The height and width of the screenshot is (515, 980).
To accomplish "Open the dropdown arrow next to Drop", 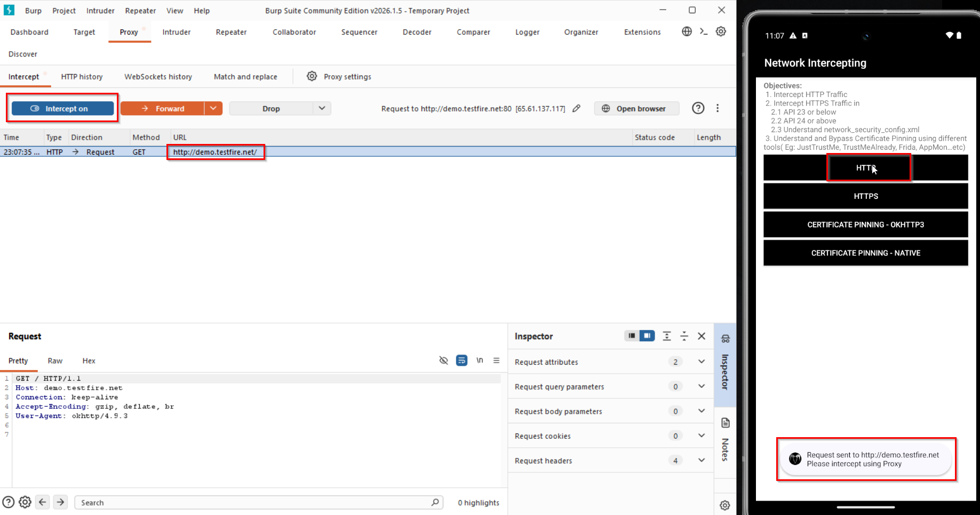I will point(322,108).
